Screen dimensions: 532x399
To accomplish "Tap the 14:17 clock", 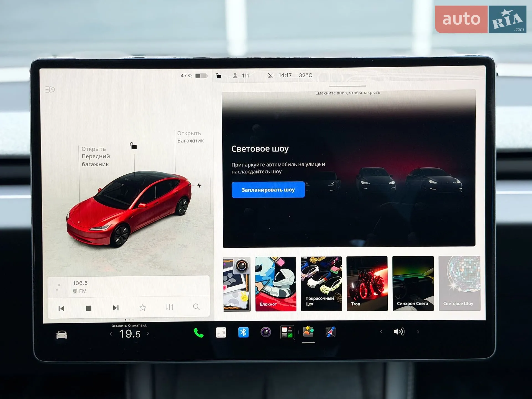I will click(285, 75).
